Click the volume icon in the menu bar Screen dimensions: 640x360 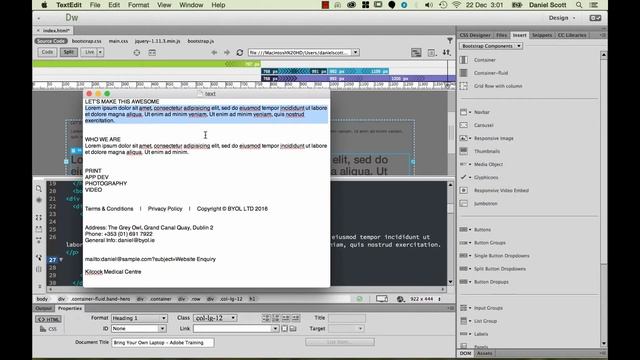(x=429, y=5)
